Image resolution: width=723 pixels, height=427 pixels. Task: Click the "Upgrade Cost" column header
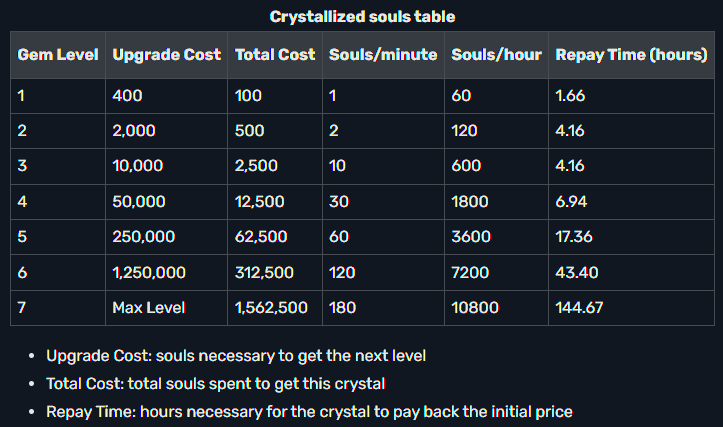click(x=167, y=55)
